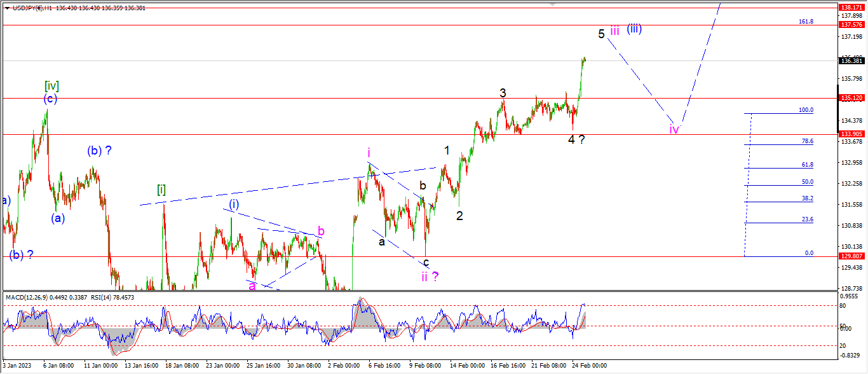Click the pink 'iv' projected wave label
The image size is (868, 374).
[x=674, y=130]
